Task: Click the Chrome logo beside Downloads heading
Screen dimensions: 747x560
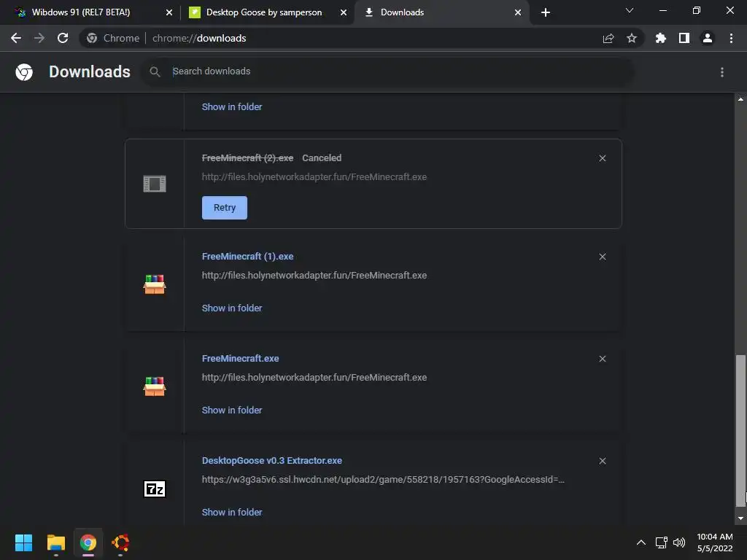Action: click(x=24, y=72)
